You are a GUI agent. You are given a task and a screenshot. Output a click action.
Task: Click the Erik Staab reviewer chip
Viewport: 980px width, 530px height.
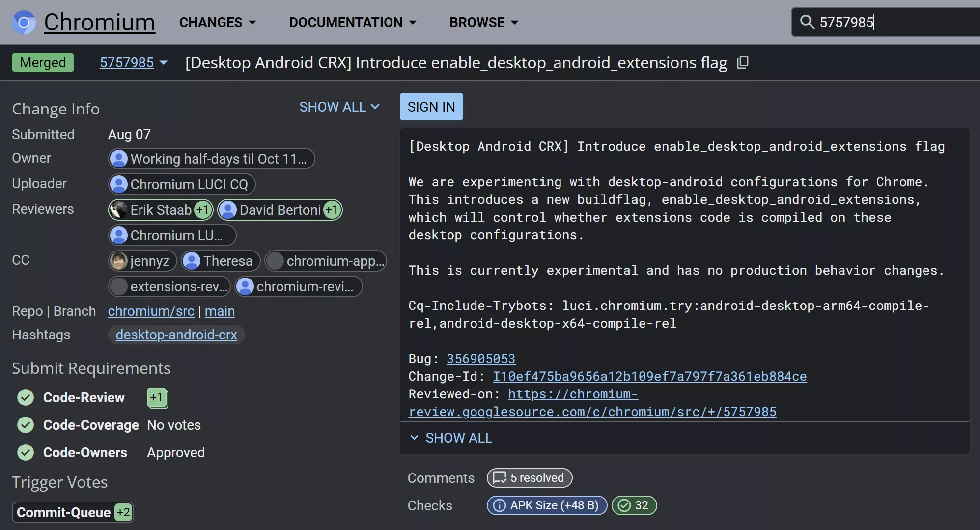(x=161, y=210)
